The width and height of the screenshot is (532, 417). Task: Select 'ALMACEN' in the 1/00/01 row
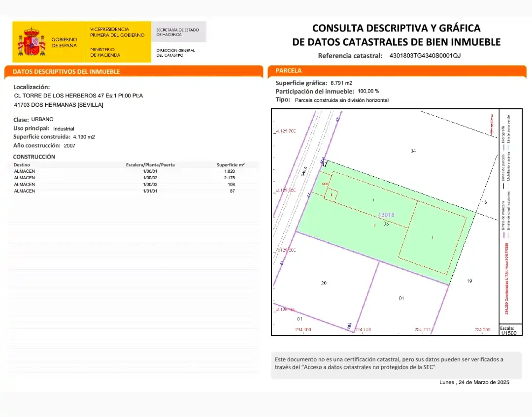[25, 171]
